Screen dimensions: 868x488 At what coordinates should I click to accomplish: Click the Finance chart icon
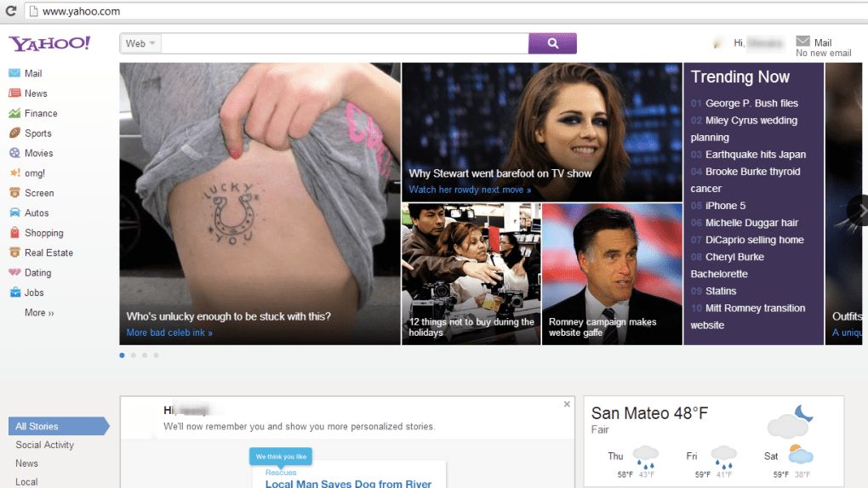click(14, 113)
